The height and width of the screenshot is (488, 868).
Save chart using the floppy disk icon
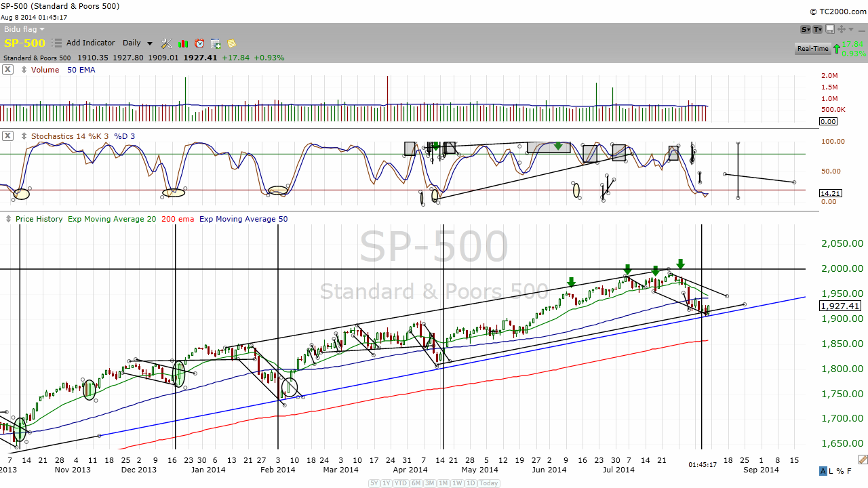(830, 29)
